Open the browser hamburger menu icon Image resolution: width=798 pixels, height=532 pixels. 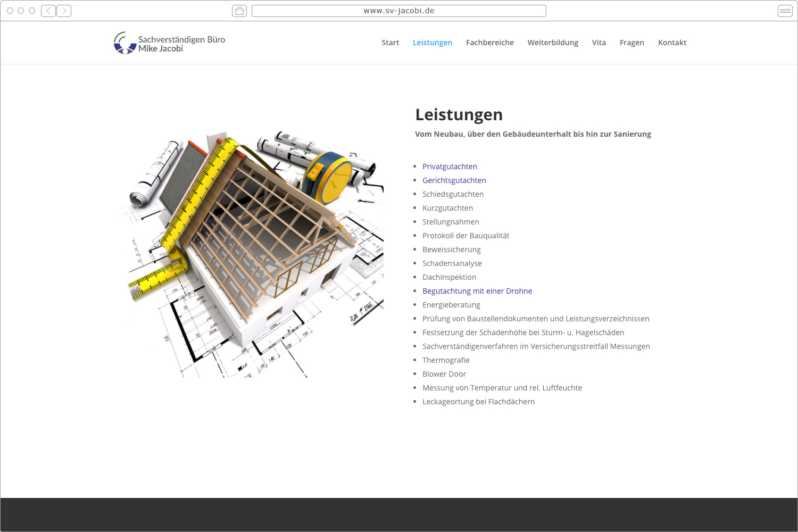(785, 11)
